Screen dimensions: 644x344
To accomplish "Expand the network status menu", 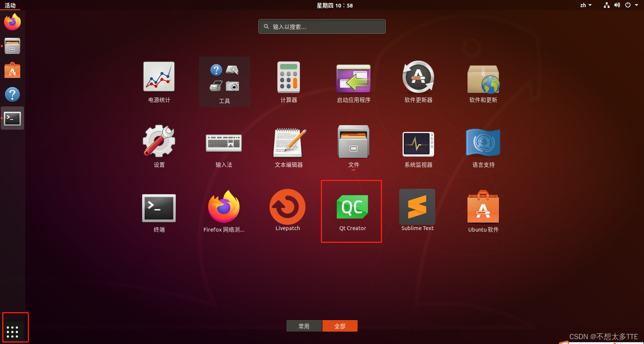I will pyautogui.click(x=606, y=5).
